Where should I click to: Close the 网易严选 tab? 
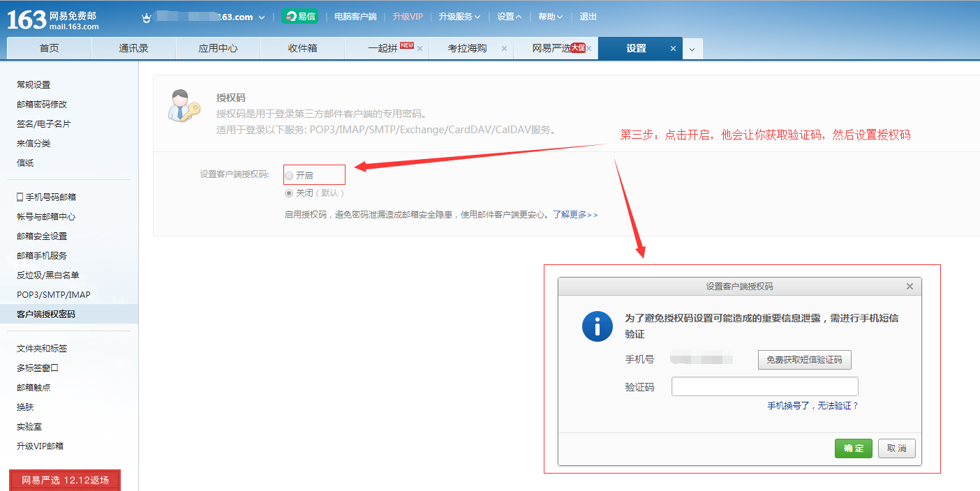click(588, 49)
